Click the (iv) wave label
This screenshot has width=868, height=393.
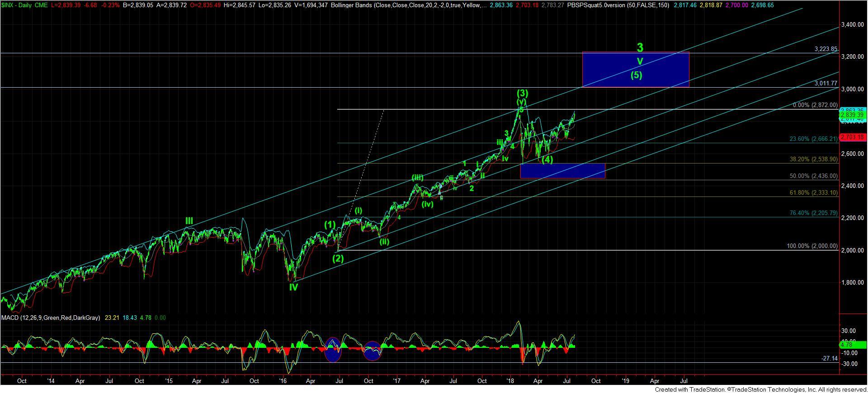click(x=428, y=204)
